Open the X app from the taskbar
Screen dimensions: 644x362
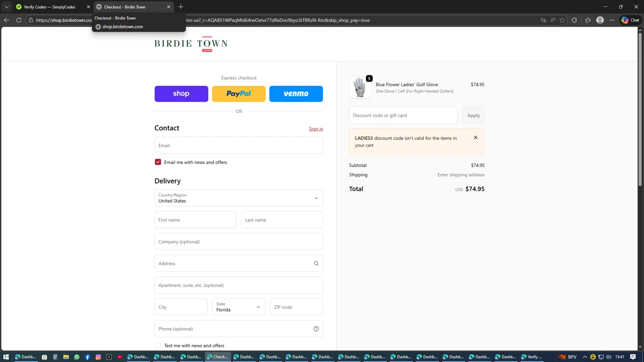click(109, 357)
